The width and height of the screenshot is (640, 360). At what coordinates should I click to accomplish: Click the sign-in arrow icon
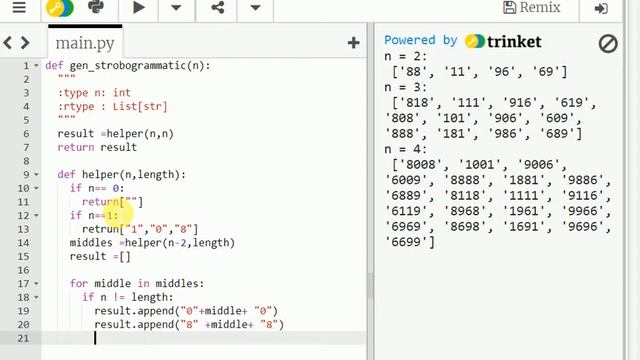coord(601,9)
